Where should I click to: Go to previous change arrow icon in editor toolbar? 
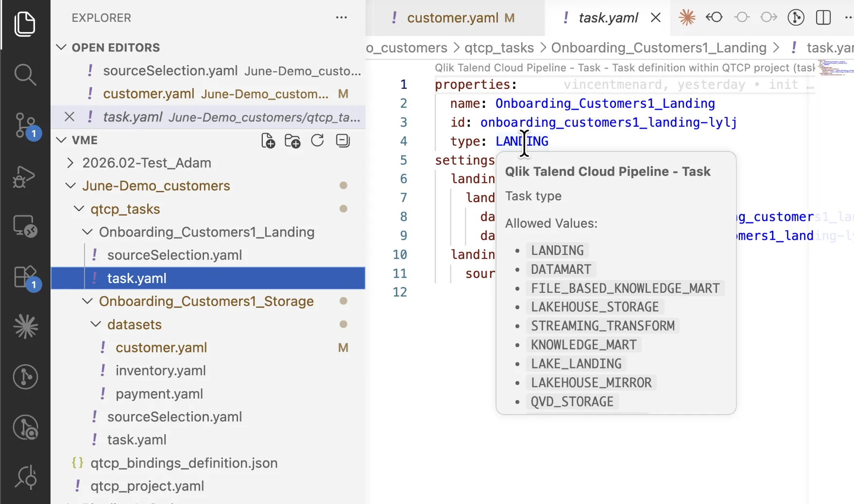[x=714, y=17]
